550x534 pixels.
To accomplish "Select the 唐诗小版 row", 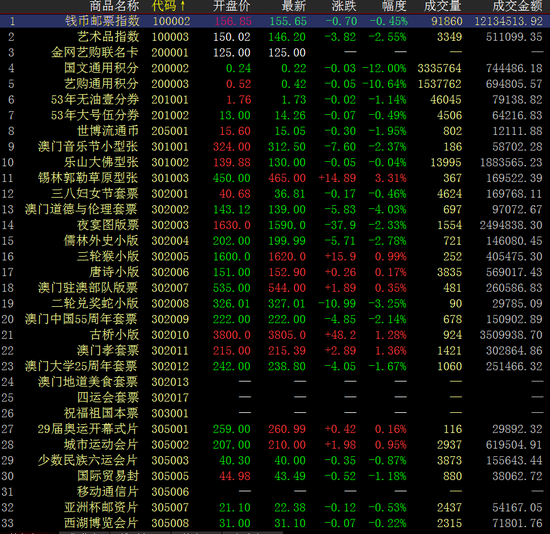I will pos(275,272).
